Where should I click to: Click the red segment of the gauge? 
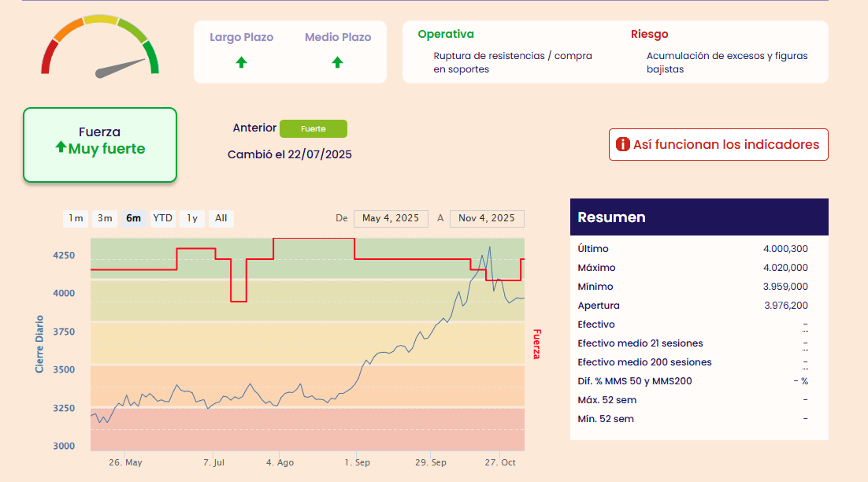(48, 57)
